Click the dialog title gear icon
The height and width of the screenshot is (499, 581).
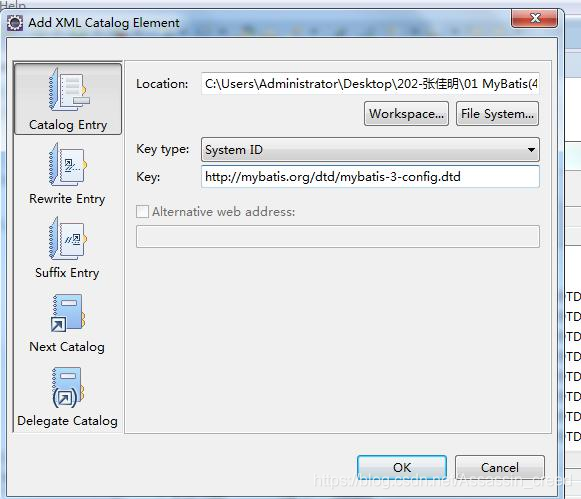(x=15, y=23)
